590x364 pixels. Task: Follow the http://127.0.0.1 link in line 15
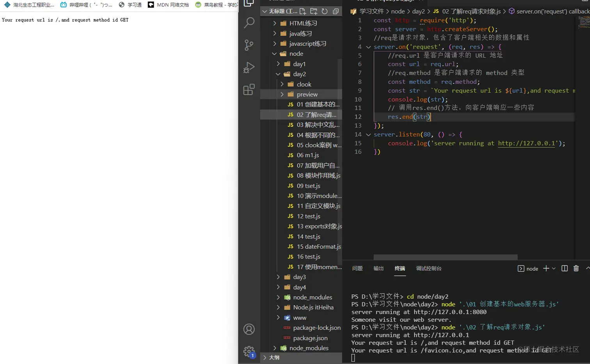pyautogui.click(x=526, y=143)
